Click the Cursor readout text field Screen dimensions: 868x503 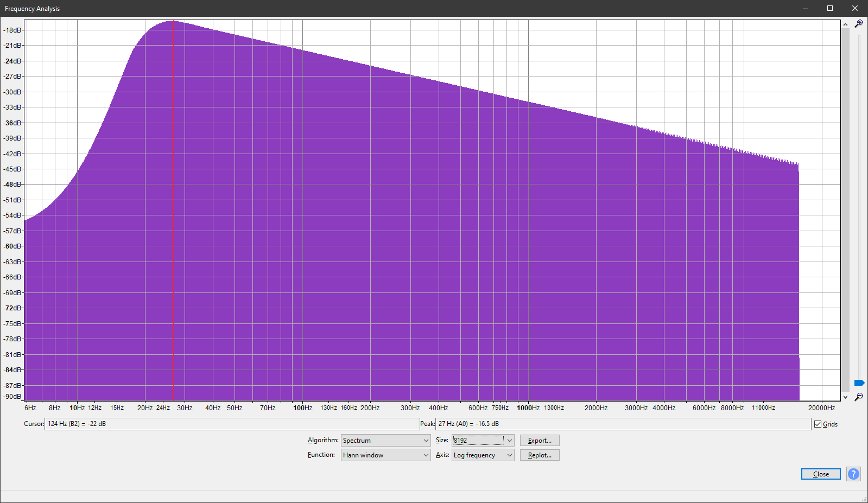point(232,424)
